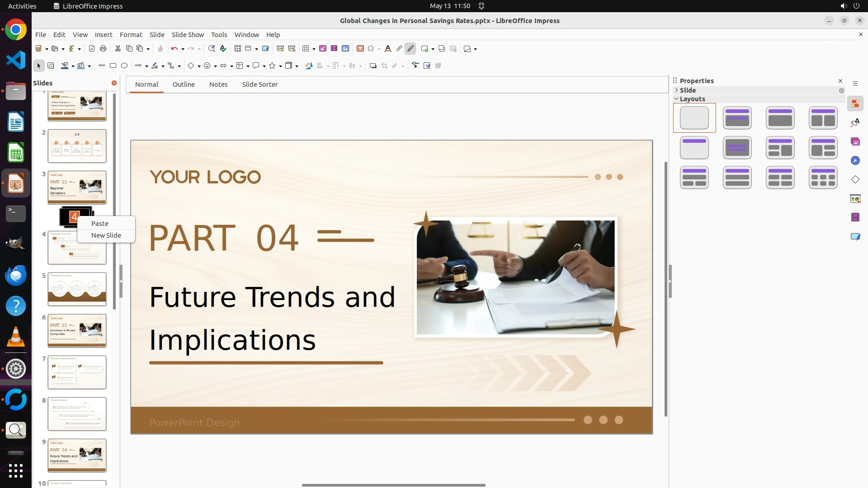Click the Spelling check toolbar icon

click(223, 49)
